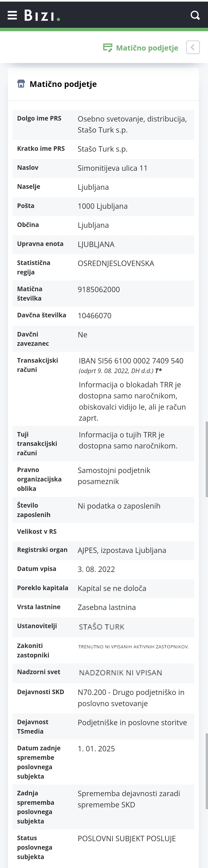The image size is (208, 868).
Task: Collapse panel with the left chevron button
Action: click(193, 47)
